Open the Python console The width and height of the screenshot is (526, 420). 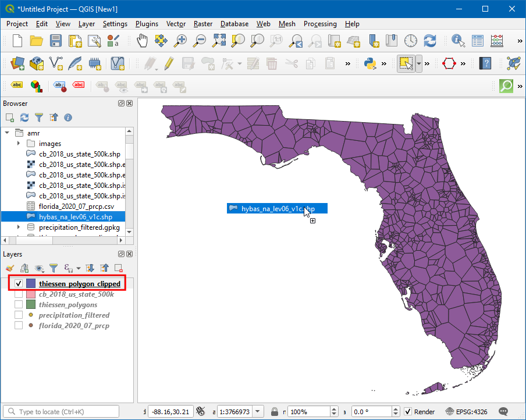tap(369, 63)
